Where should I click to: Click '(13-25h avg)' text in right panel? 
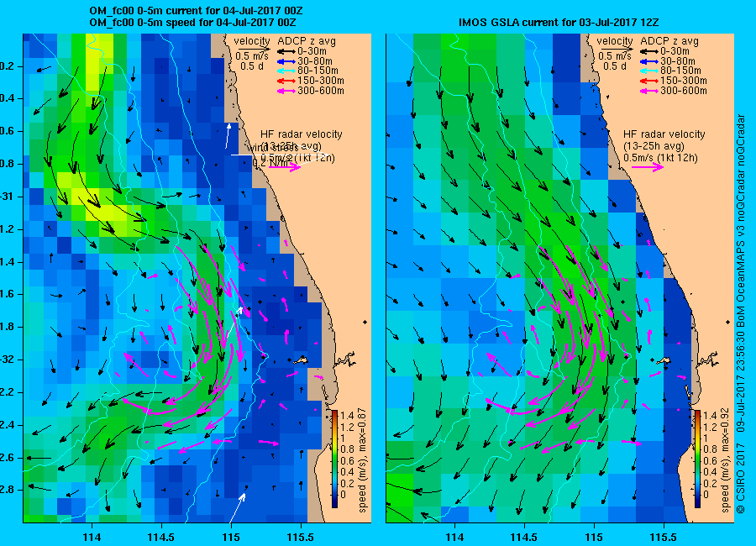(x=654, y=146)
